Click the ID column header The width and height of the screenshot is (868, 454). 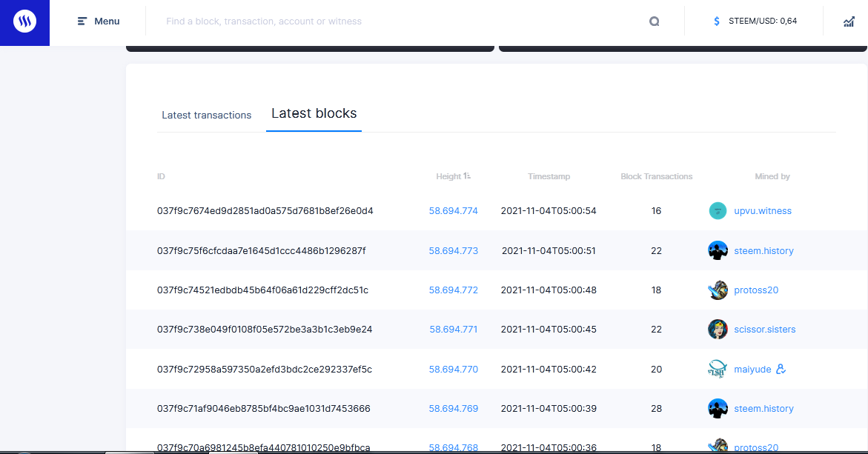(161, 176)
